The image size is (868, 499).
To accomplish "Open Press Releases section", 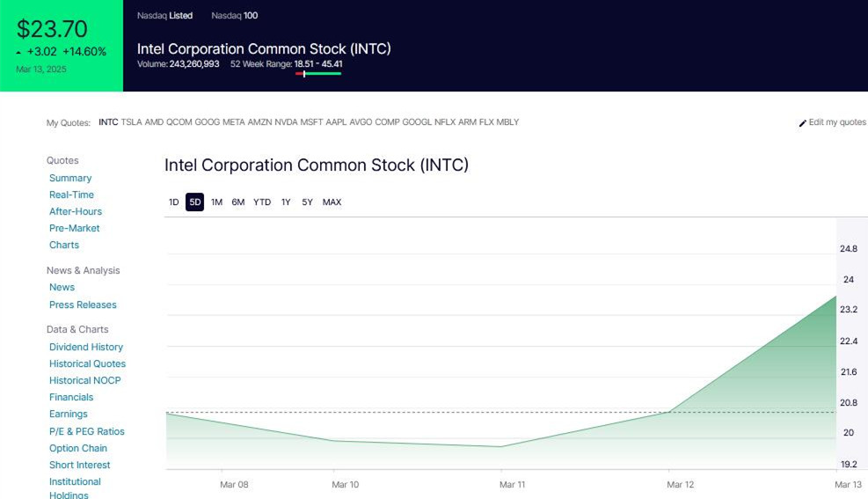I will [83, 305].
